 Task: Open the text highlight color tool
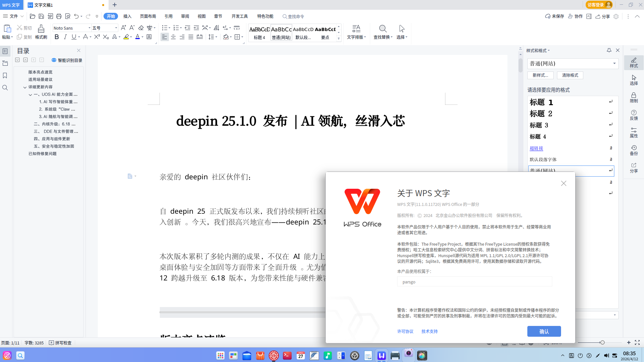126,37
